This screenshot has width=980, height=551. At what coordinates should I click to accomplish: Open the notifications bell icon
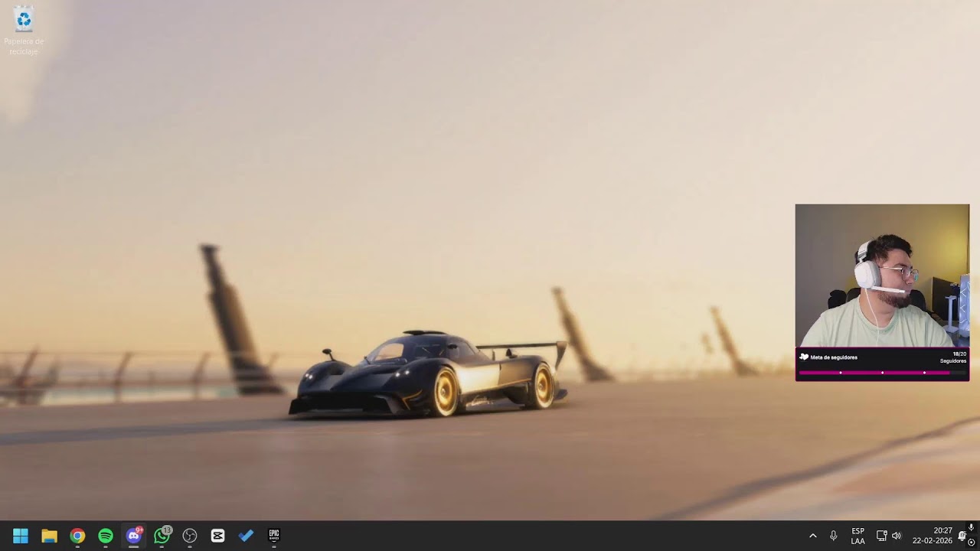[x=962, y=536]
